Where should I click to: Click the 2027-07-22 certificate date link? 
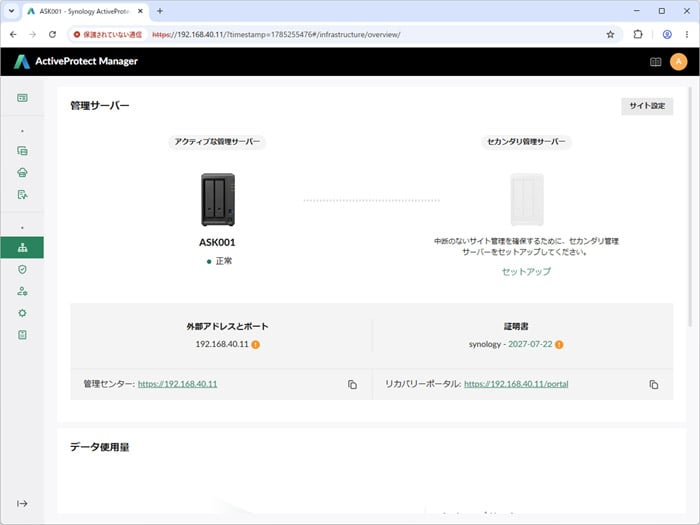point(530,344)
